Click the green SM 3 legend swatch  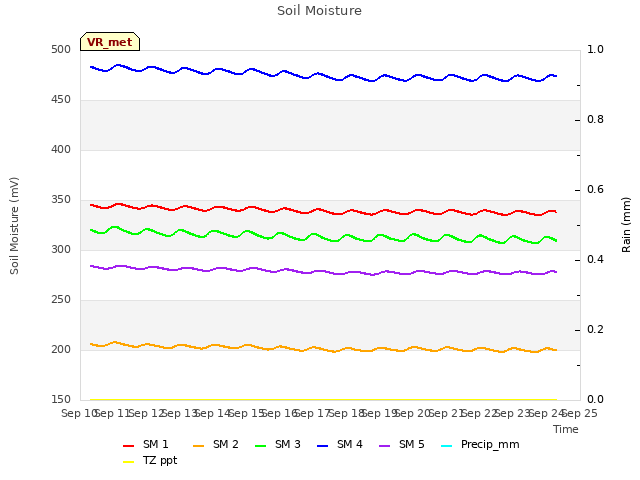pos(260,446)
